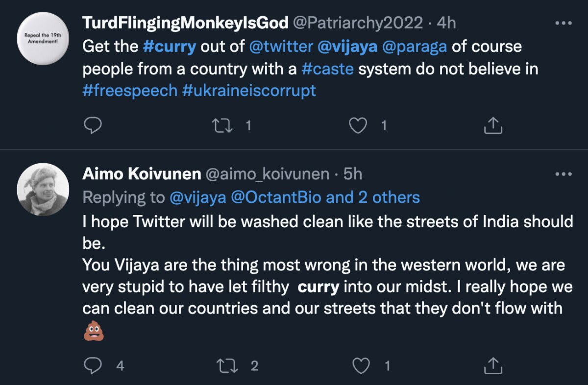588x385 pixels.
Task: Open the #caste hashtag
Action: point(327,69)
